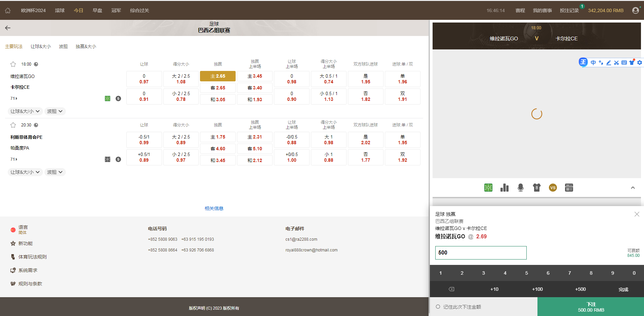Open the microphone commentary icon
The image size is (644, 316).
(x=520, y=188)
